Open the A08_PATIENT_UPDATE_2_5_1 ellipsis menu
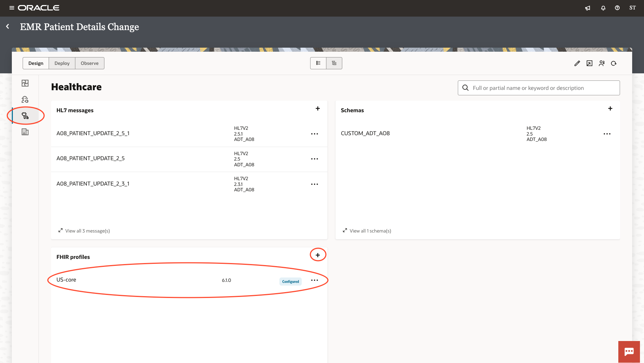This screenshot has height=363, width=644. [314, 134]
